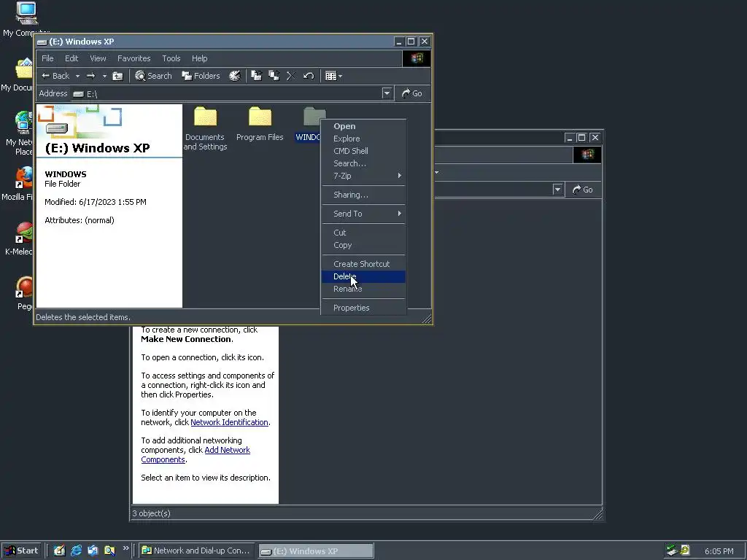This screenshot has height=560, width=747.
Task: Launch Outlook Express from Quick Launch
Action: [x=93, y=551]
